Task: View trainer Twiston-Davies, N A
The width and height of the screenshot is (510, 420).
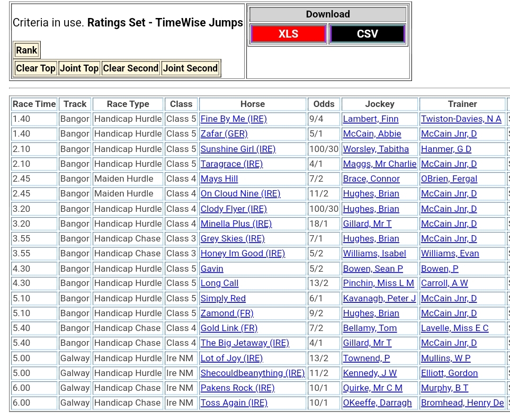Action: click(x=461, y=119)
